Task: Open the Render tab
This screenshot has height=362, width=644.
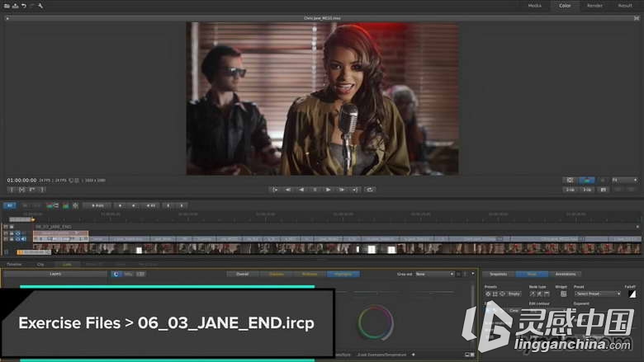Action: (594, 6)
